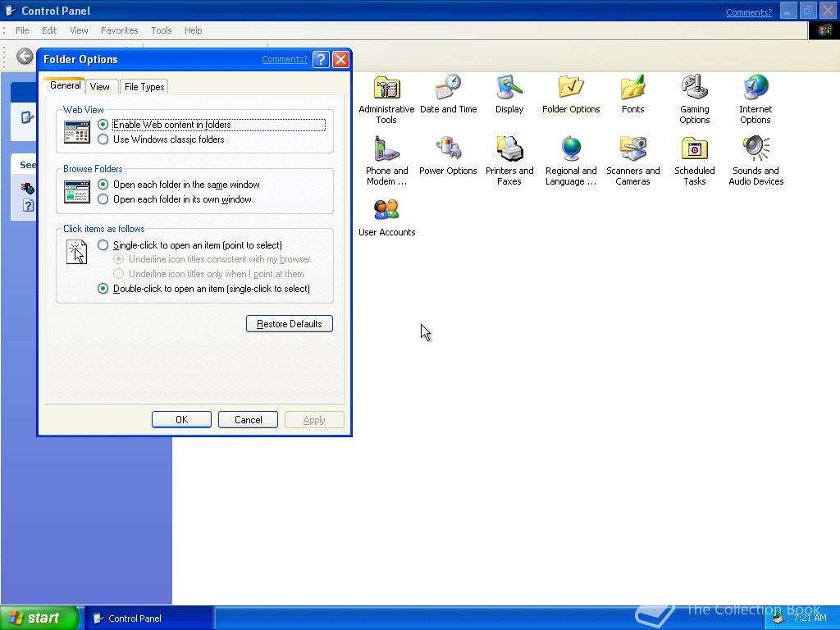Click the Back arrow in Control Panel toolbar
840x630 pixels.
pyautogui.click(x=25, y=56)
